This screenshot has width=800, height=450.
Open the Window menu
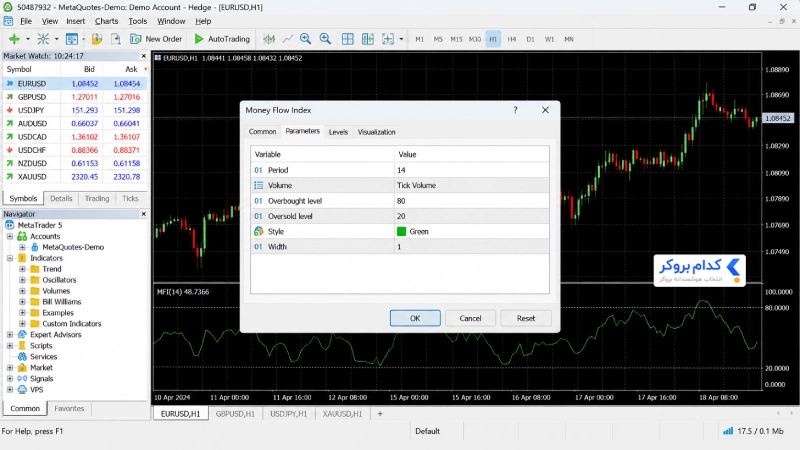(171, 21)
